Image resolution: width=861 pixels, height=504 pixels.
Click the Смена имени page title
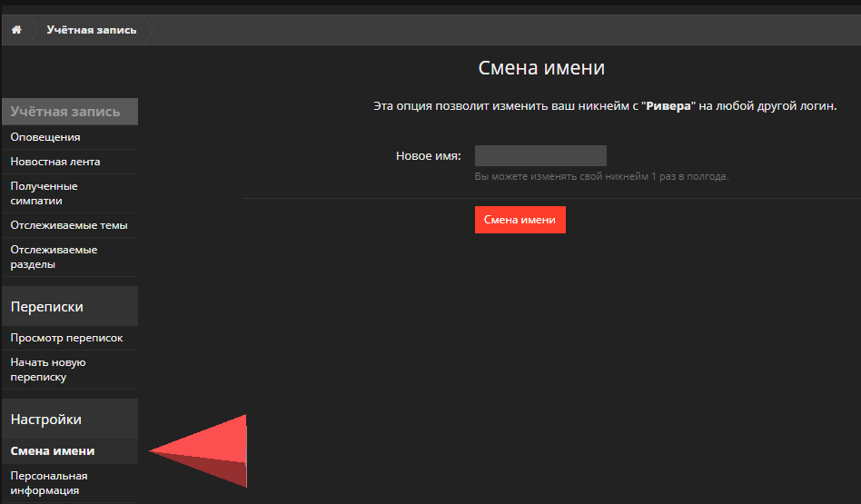click(x=541, y=67)
